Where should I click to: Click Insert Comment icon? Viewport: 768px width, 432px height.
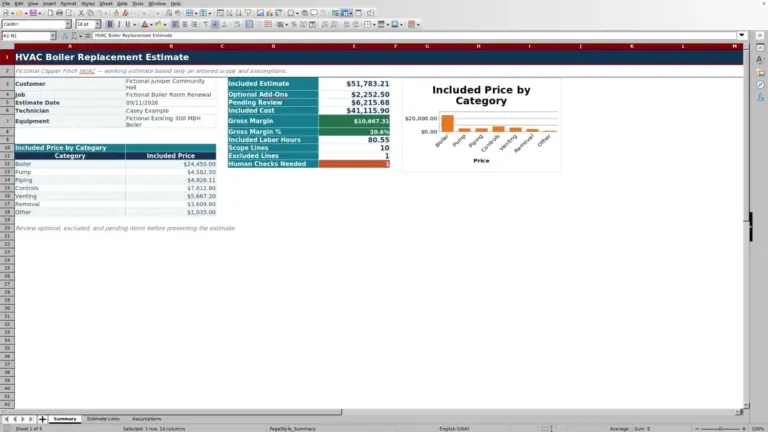tap(314, 13)
